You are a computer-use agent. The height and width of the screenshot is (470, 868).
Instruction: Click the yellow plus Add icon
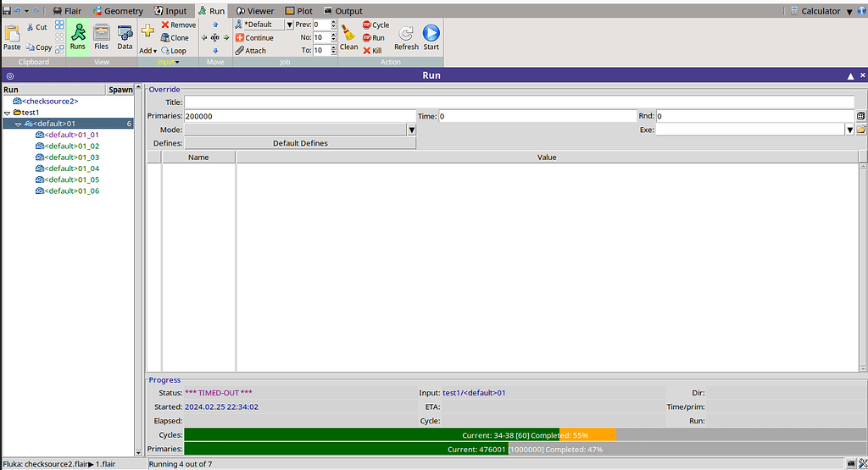coord(147,30)
